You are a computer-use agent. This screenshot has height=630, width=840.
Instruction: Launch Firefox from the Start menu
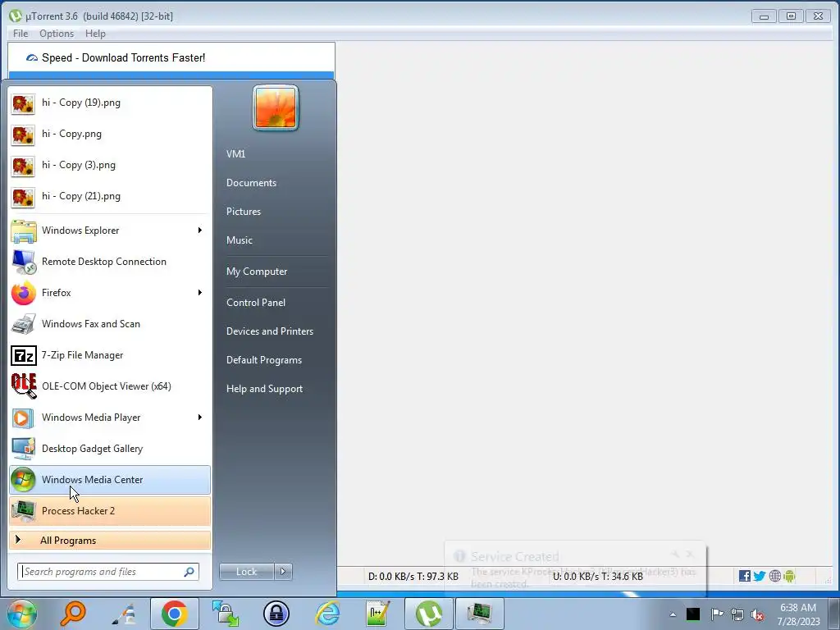pyautogui.click(x=110, y=293)
